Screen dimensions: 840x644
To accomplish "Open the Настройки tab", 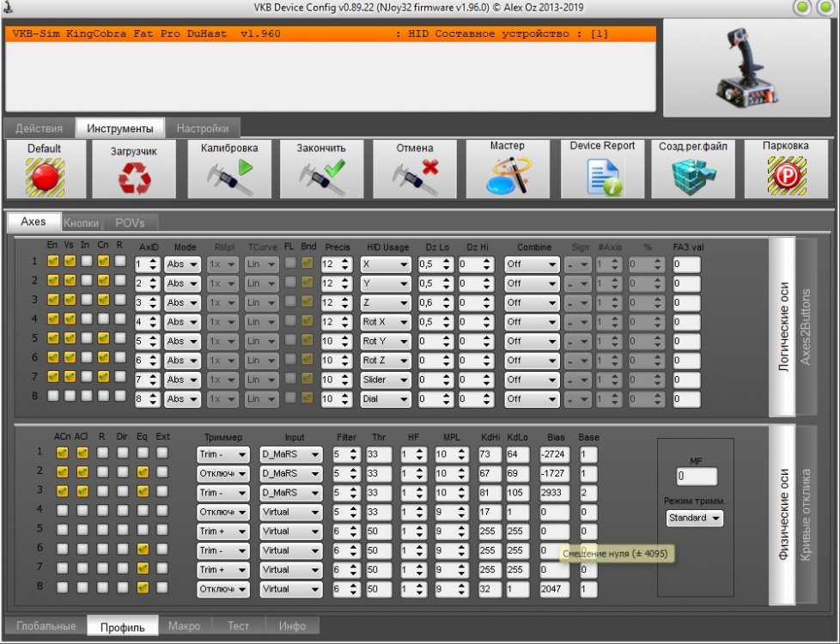I will (203, 129).
